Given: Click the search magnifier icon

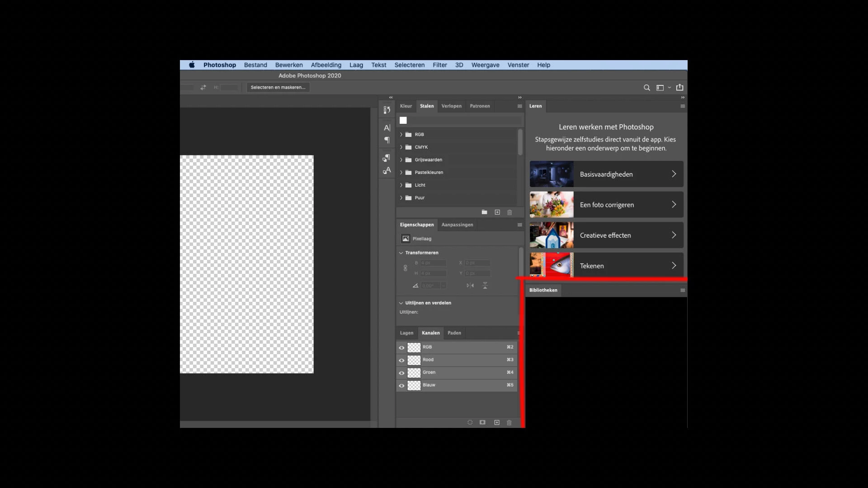Looking at the screenshot, I should coord(646,88).
